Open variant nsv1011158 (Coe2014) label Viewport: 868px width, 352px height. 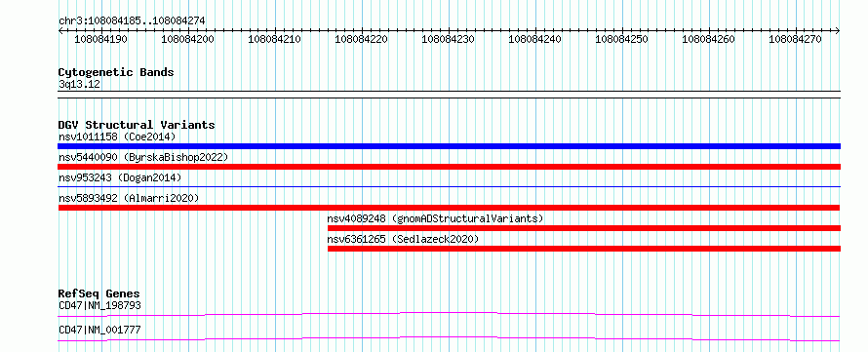coord(117,137)
